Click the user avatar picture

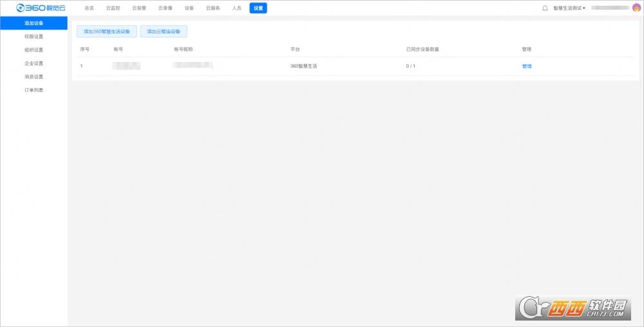[x=636, y=8]
